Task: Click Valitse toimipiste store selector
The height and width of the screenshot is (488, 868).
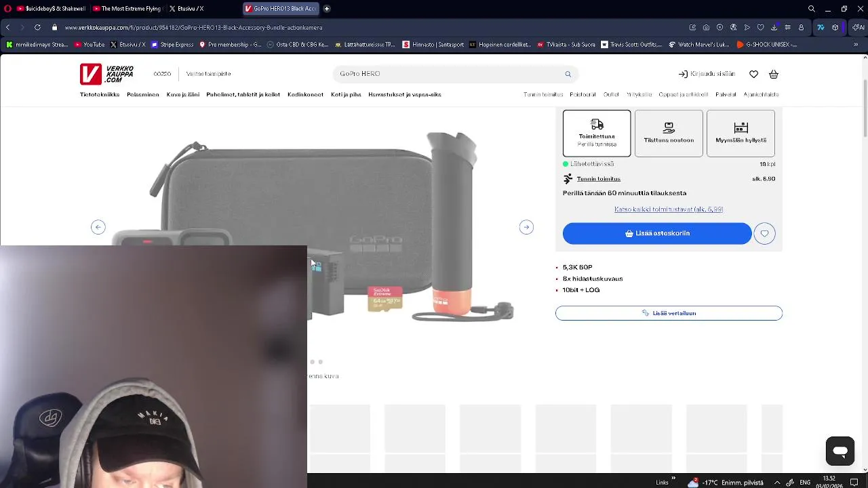Action: pos(209,74)
